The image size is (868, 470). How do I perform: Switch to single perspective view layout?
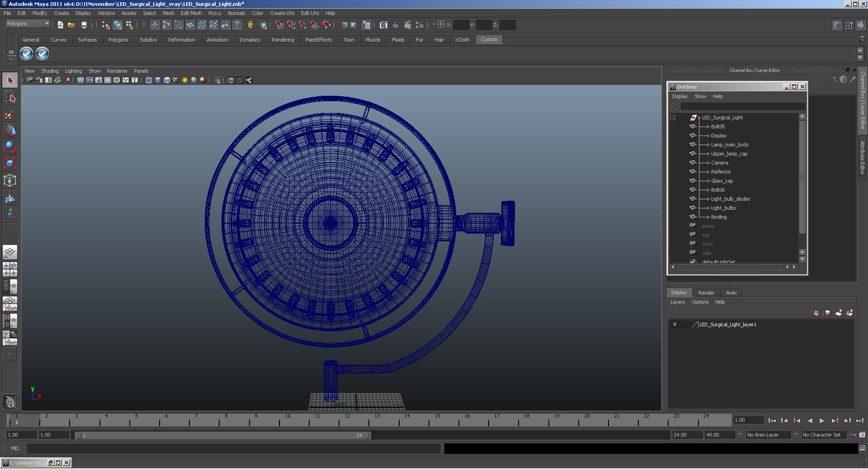point(10,252)
